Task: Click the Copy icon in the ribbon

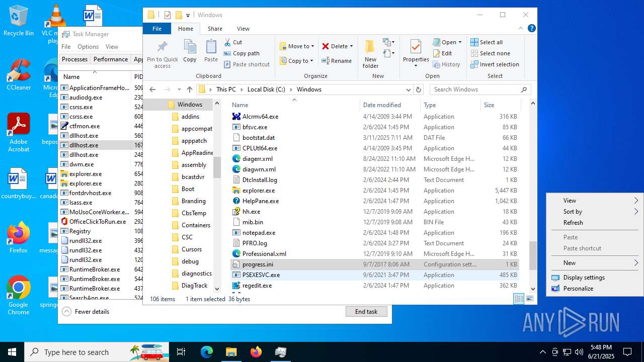Action: click(x=190, y=51)
